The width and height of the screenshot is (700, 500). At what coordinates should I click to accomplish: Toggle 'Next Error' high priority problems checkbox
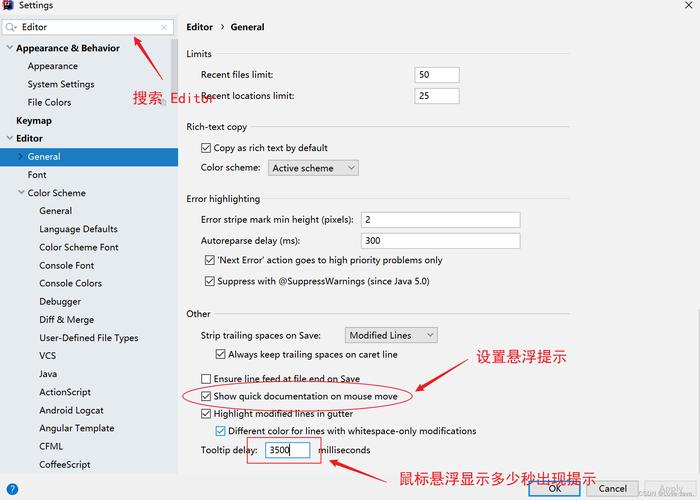[x=209, y=260]
